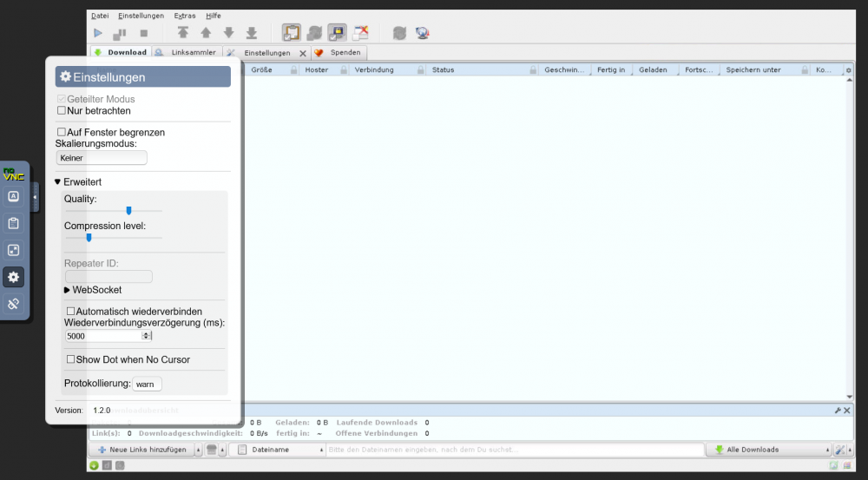Click the green status icon at bottom left
Image resolution: width=868 pixels, height=480 pixels.
click(94, 465)
